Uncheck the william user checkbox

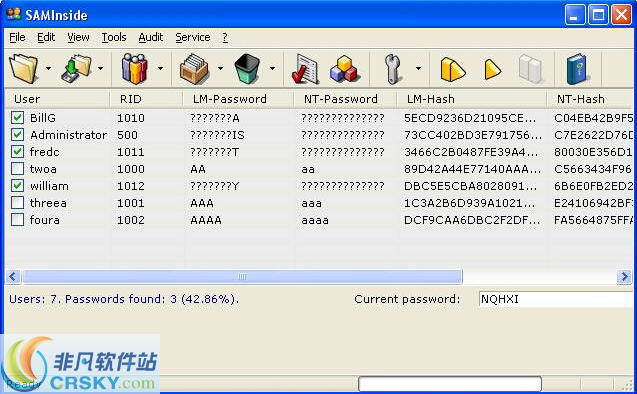pyautogui.click(x=17, y=186)
